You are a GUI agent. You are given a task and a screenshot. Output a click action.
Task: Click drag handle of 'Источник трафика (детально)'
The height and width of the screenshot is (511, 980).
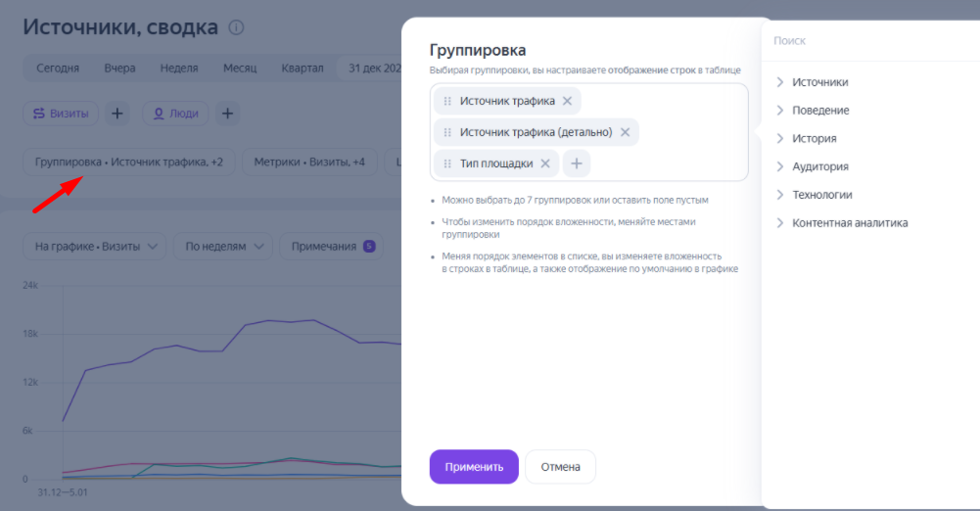447,132
